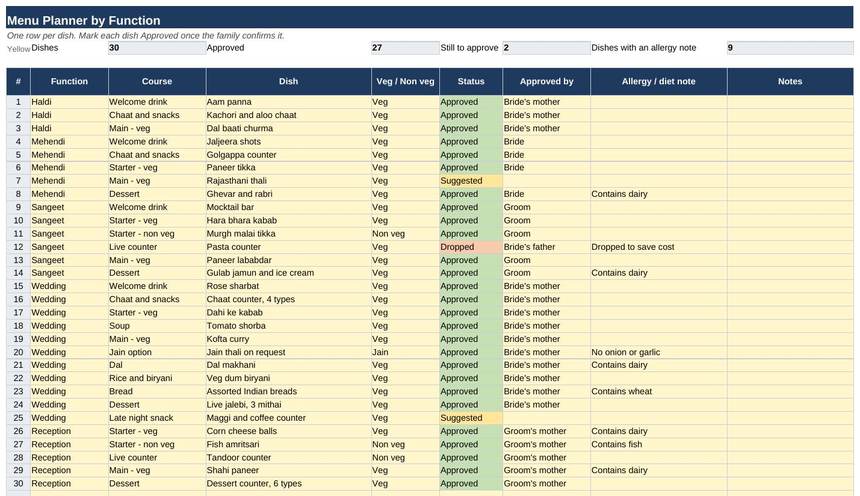860x496 pixels.
Task: Click row number 12
Action: (x=19, y=247)
